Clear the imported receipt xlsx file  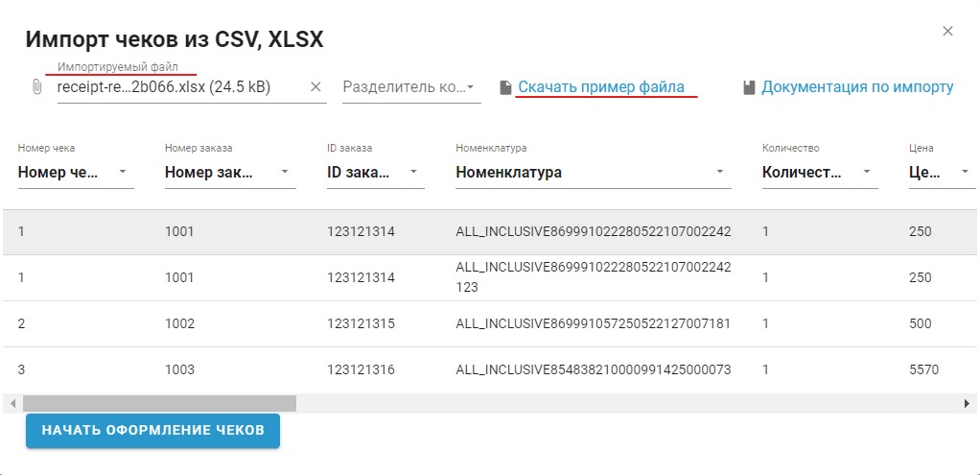(x=315, y=87)
